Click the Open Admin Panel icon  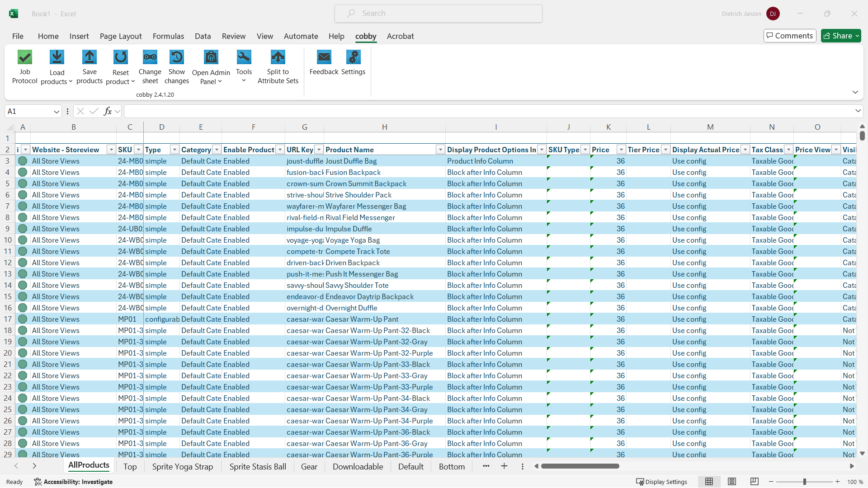pyautogui.click(x=211, y=58)
